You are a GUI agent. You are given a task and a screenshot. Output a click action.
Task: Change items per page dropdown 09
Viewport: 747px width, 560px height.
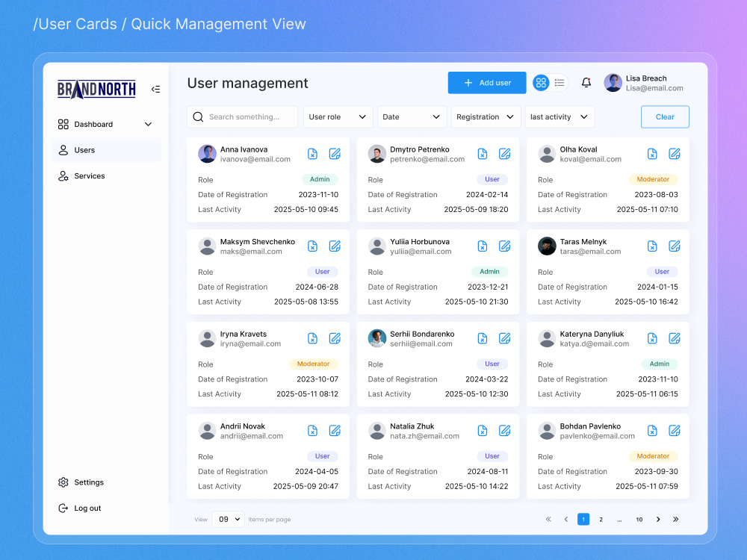228,519
